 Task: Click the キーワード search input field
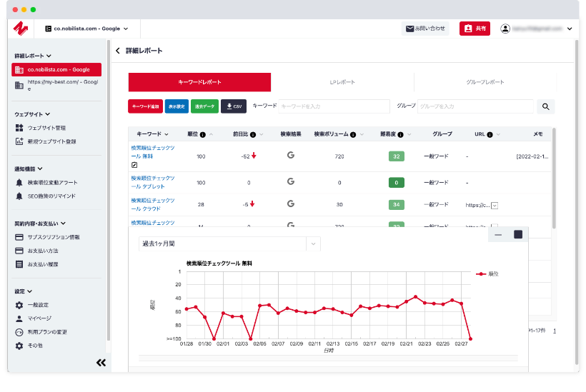point(334,106)
